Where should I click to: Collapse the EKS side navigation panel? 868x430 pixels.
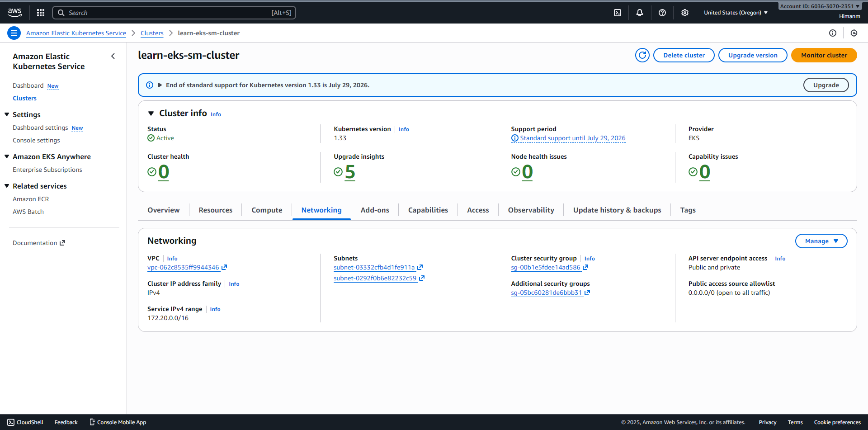113,56
